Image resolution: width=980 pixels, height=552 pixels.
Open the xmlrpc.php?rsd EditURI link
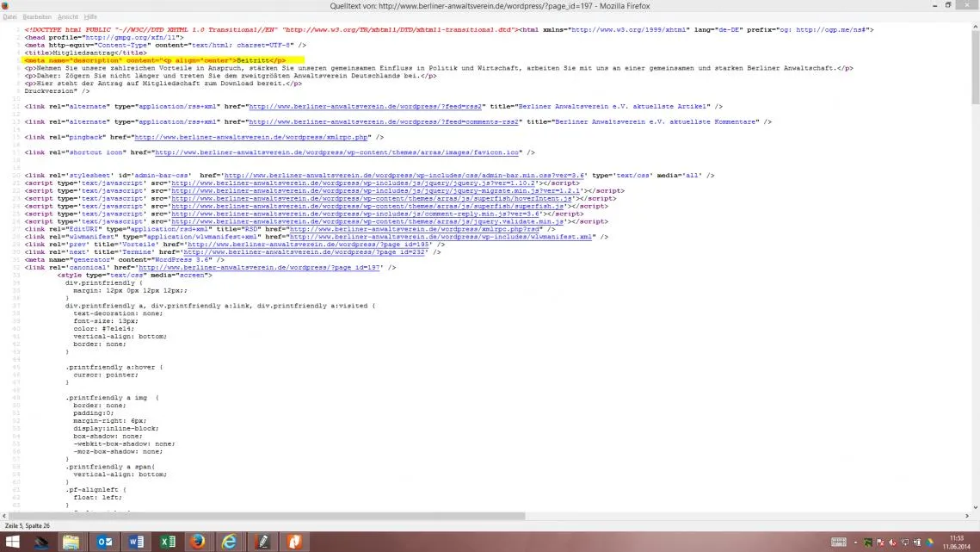[415, 229]
